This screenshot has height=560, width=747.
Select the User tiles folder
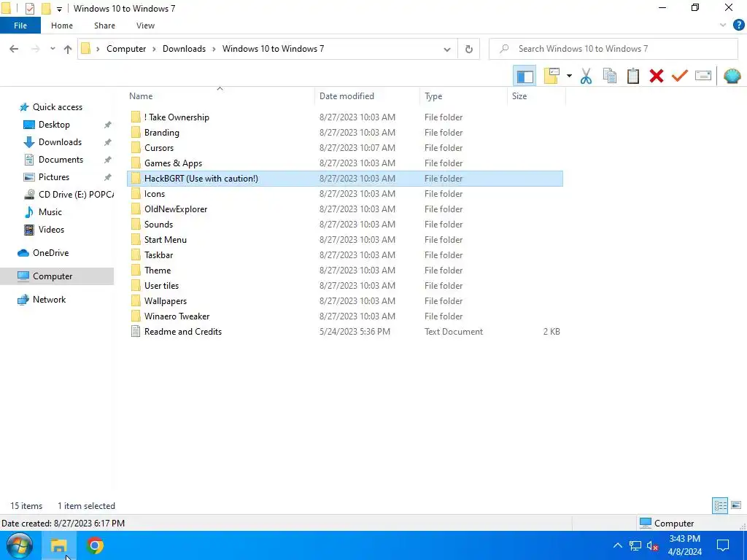(345, 286)
